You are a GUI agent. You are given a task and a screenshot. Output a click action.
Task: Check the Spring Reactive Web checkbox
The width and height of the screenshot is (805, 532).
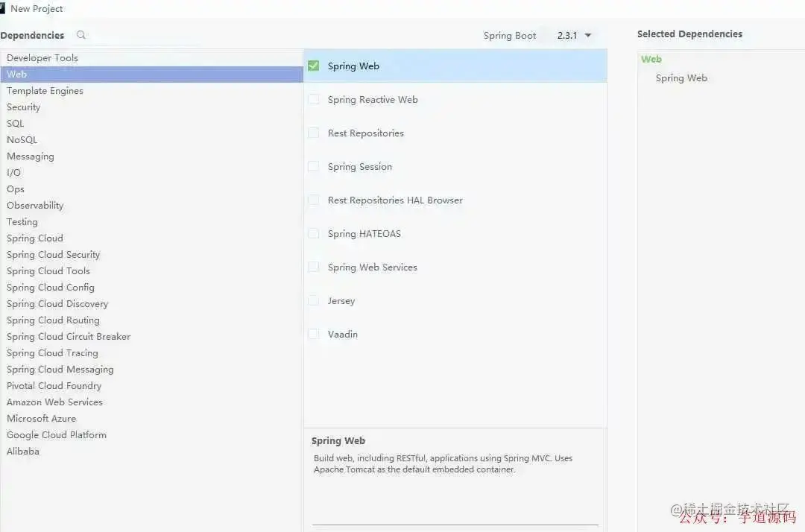tap(313, 100)
